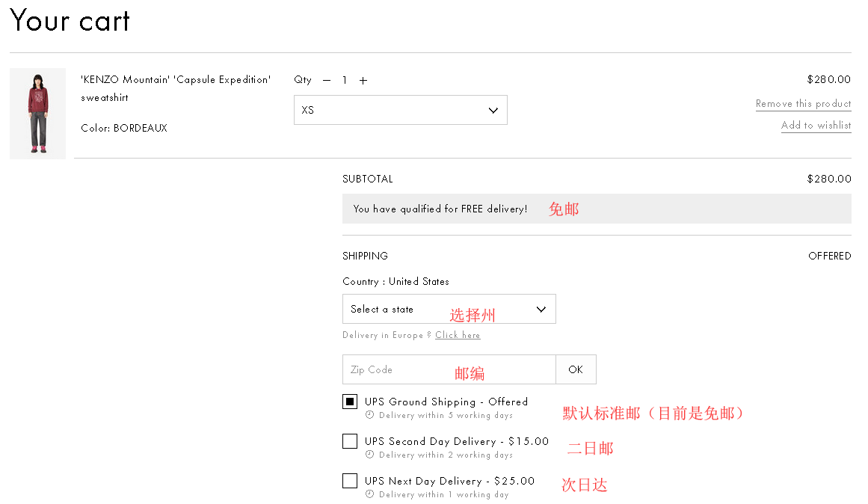Decrease quantity with the minus button
The height and width of the screenshot is (504, 868).
[327, 81]
